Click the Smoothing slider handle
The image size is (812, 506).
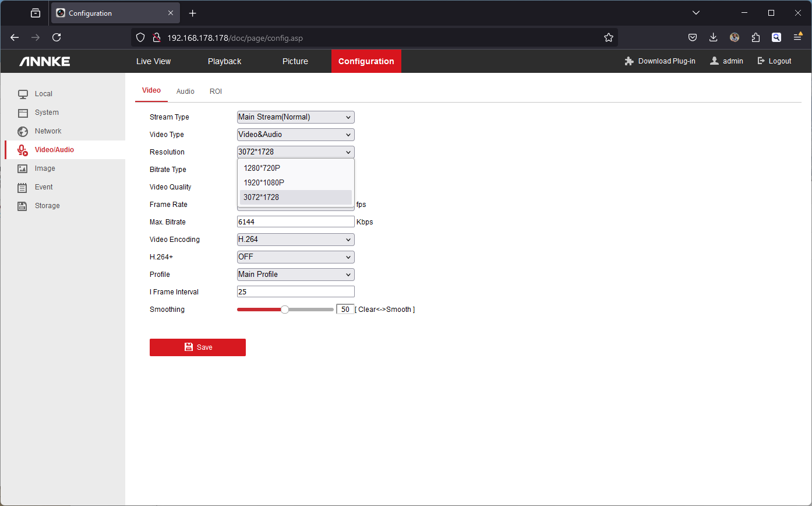coord(285,310)
